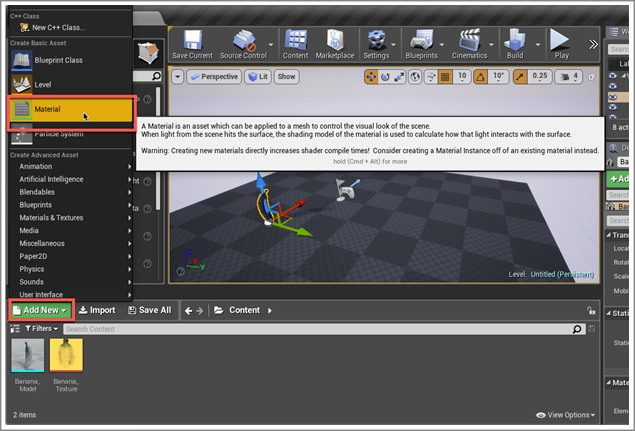
Task: Expand Source Control dropdown arrow
Action: pyautogui.click(x=271, y=45)
